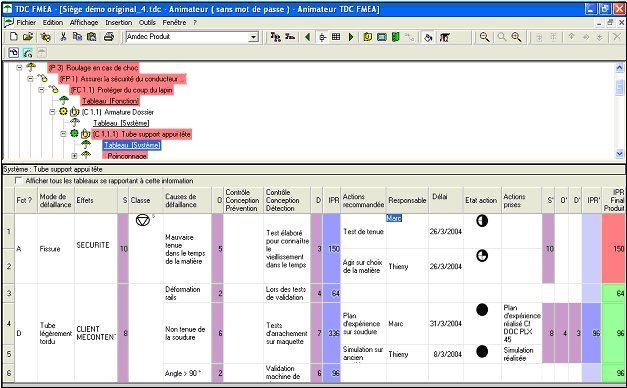Click the print icon
This screenshot has height=388, width=627.
click(x=109, y=37)
